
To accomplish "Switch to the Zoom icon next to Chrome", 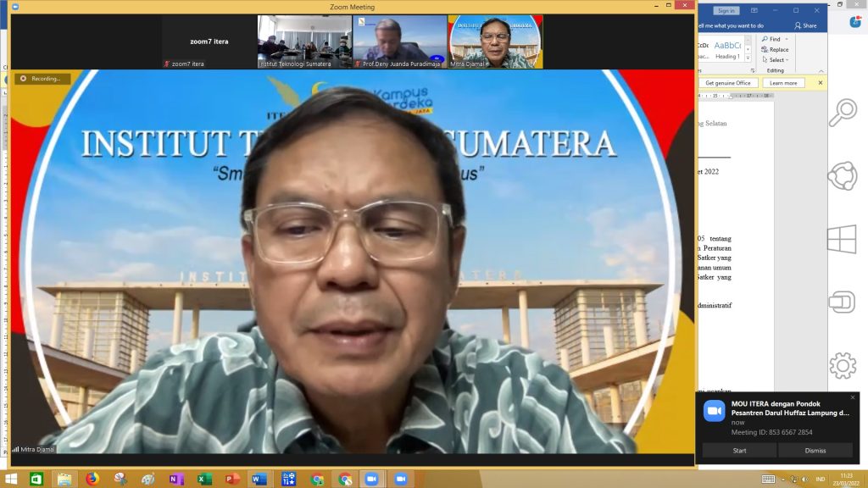I will click(x=373, y=479).
